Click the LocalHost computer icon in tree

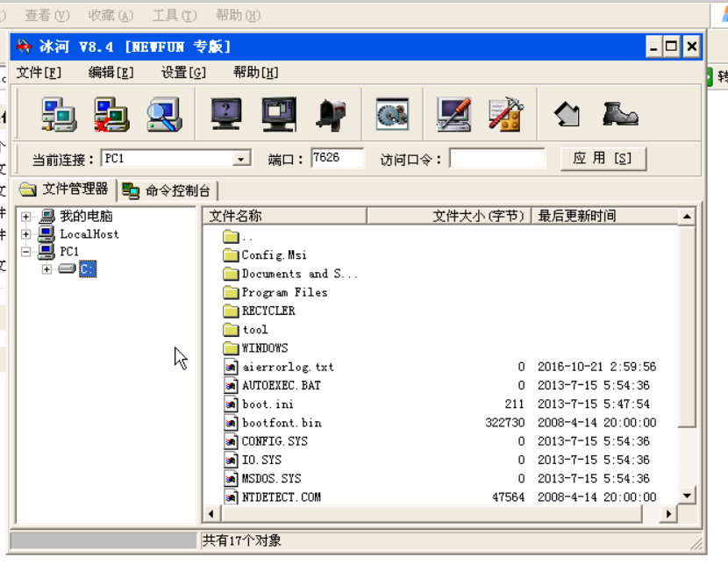pos(46,233)
